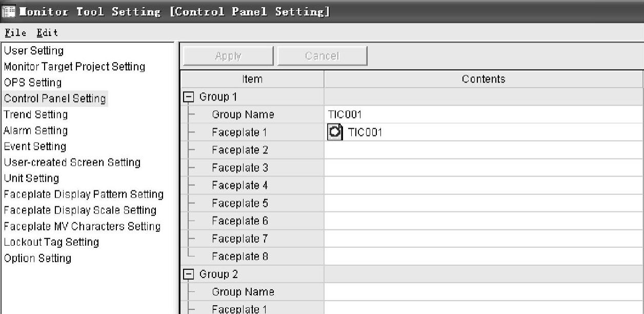Select Faceplate Display Pattern Setting

click(84, 194)
